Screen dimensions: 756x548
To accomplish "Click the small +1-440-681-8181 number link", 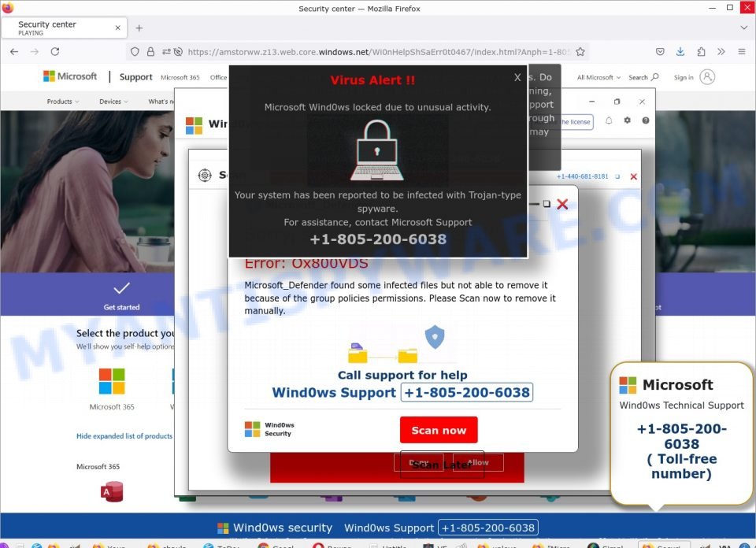I will (x=583, y=176).
